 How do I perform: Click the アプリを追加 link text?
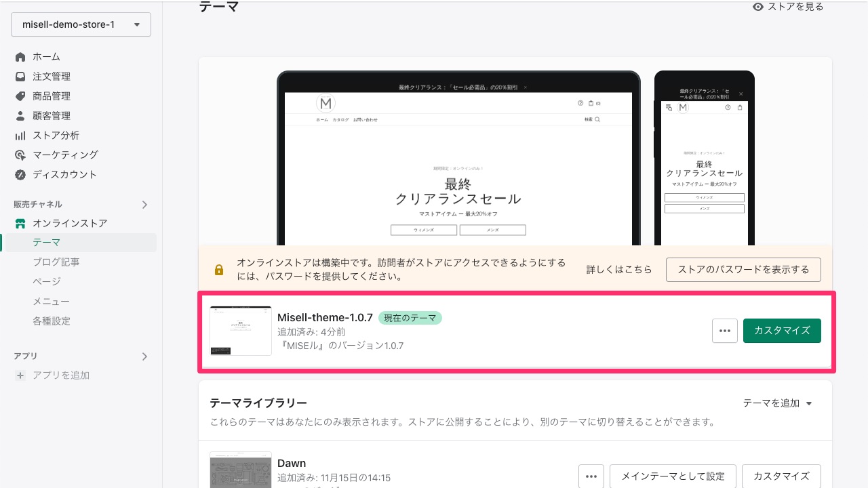coord(61,375)
